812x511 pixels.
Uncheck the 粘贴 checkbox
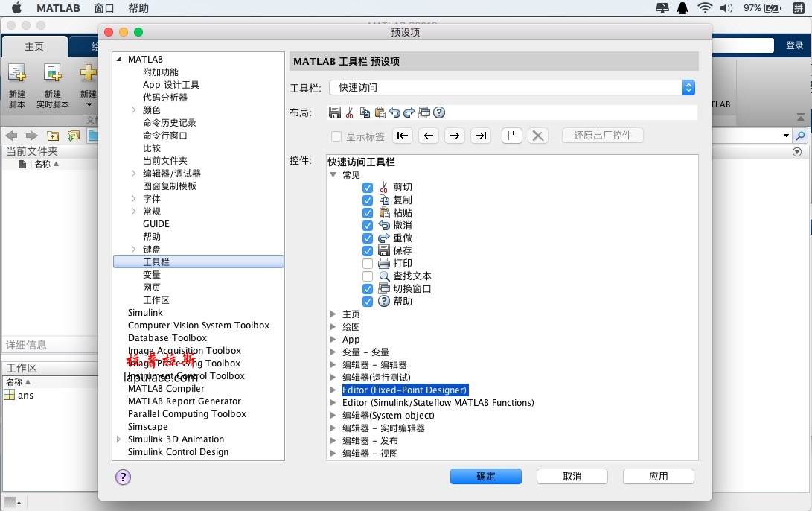click(368, 213)
